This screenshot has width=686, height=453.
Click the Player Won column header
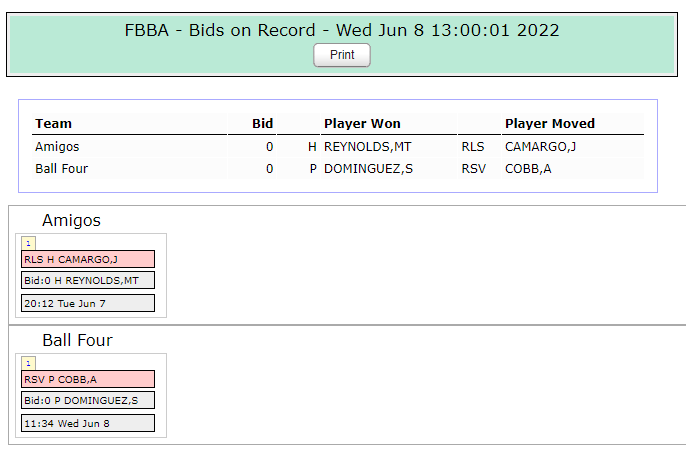click(362, 123)
